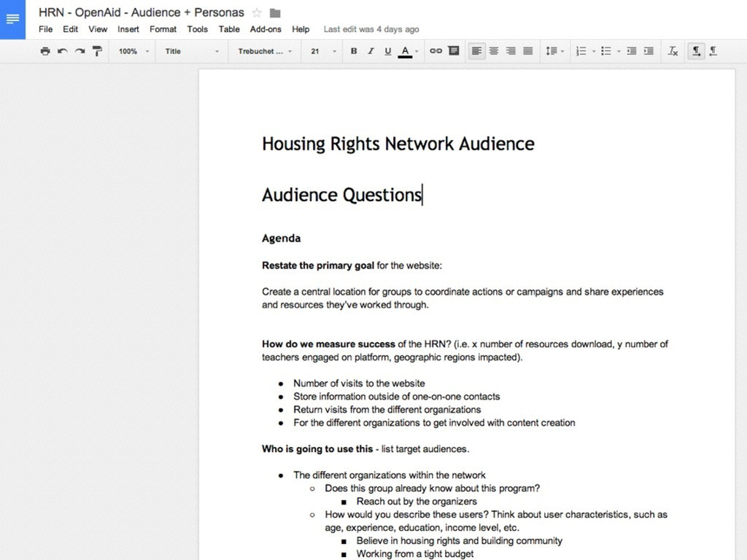747x560 pixels.
Task: Star this document
Action: click(257, 13)
